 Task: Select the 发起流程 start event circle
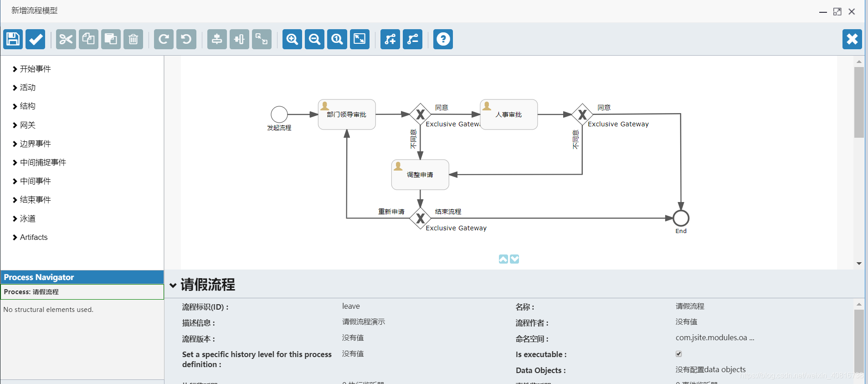pos(279,114)
